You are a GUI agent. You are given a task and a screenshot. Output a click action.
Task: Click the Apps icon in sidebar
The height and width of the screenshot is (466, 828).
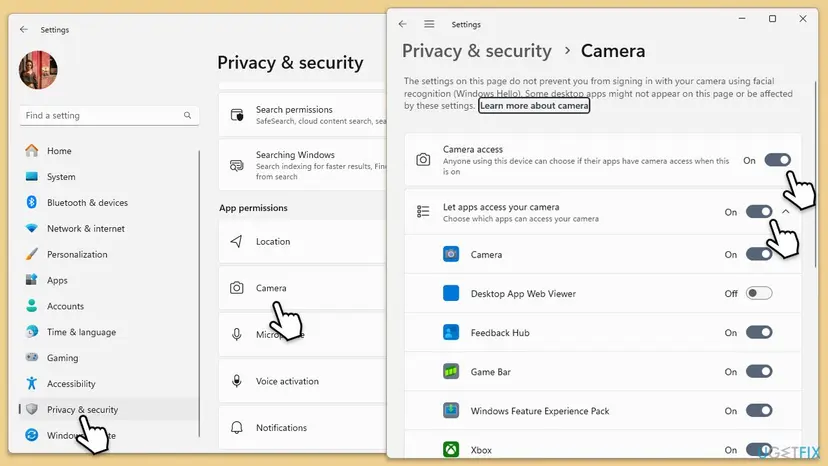pos(32,280)
